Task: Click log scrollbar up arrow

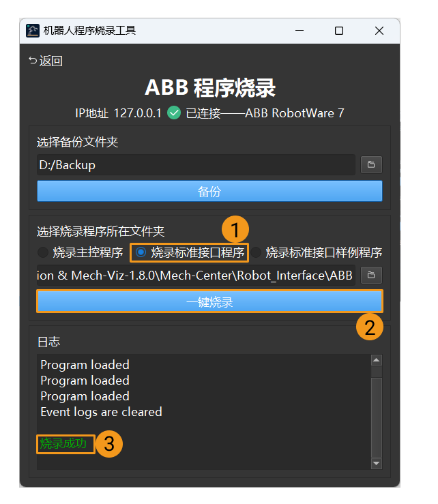Action: tap(376, 360)
